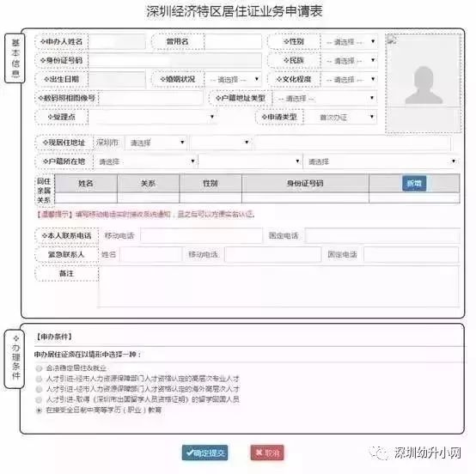Viewport: 476px width, 474px height.
Task: Submit form with 确定提交 button
Action: pos(204,453)
